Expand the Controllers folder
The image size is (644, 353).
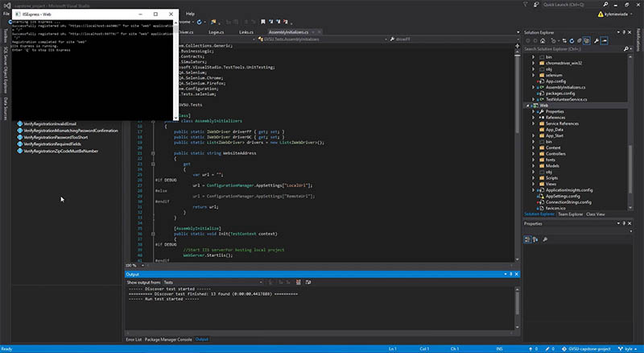click(x=534, y=154)
